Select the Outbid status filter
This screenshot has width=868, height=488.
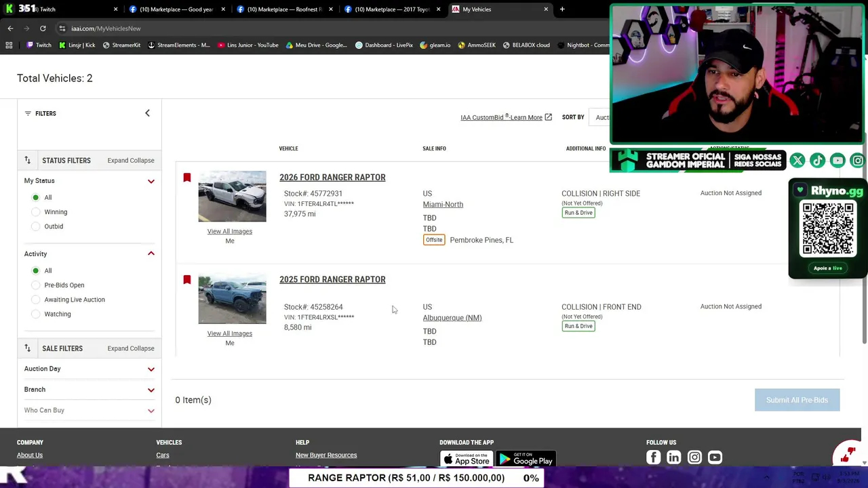36,226
